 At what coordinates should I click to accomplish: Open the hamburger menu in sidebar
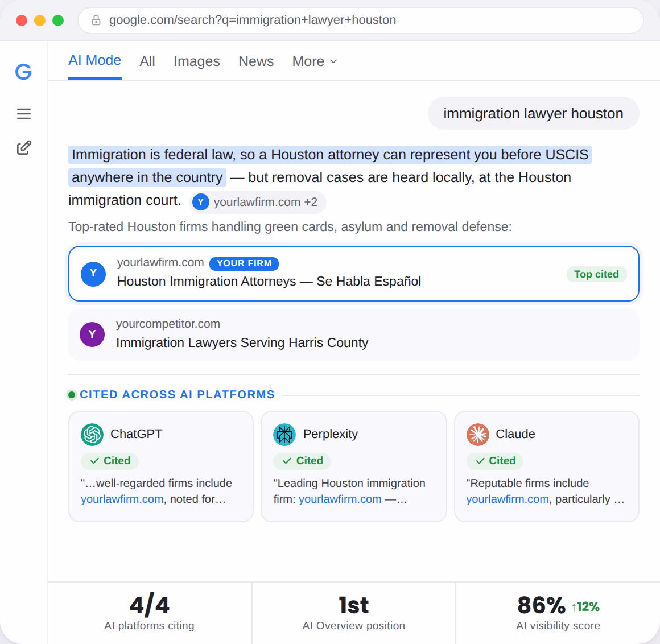click(x=23, y=114)
